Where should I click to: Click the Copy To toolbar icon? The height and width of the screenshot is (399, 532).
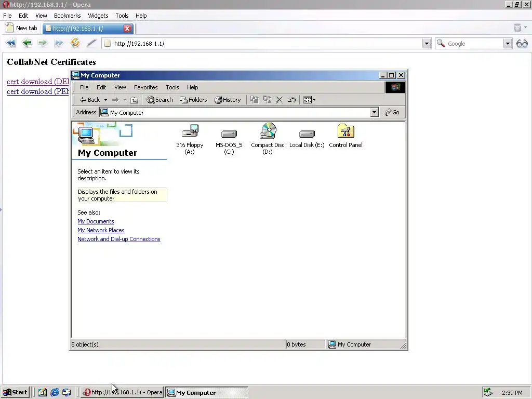[x=267, y=100]
